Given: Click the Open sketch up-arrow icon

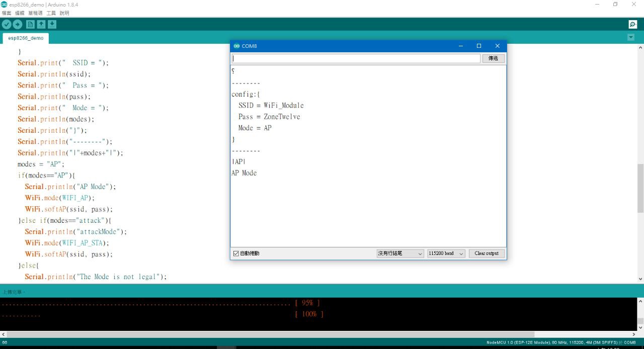Looking at the screenshot, I should coord(41,24).
